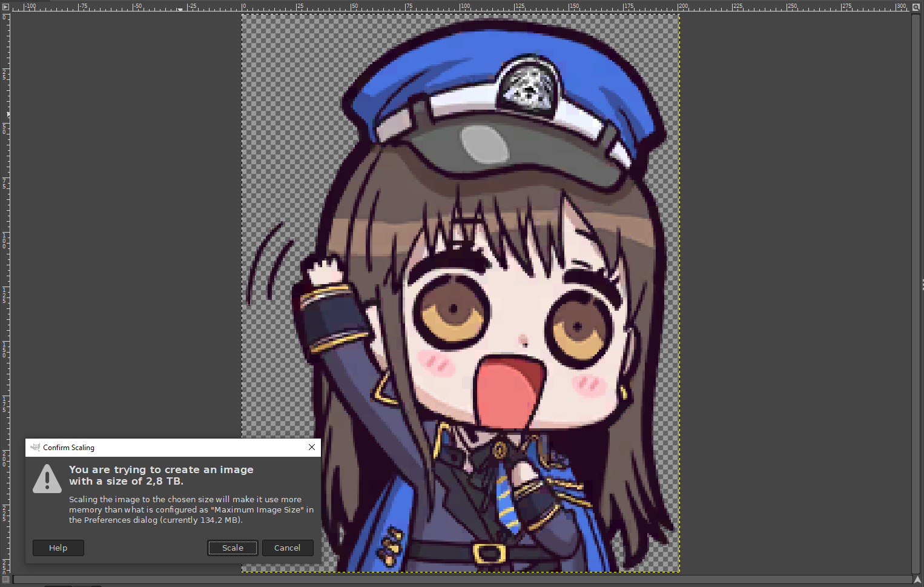The height and width of the screenshot is (587, 924).
Task: Open the navigation preview icon below the vertical scrollbar
Action: click(917, 580)
